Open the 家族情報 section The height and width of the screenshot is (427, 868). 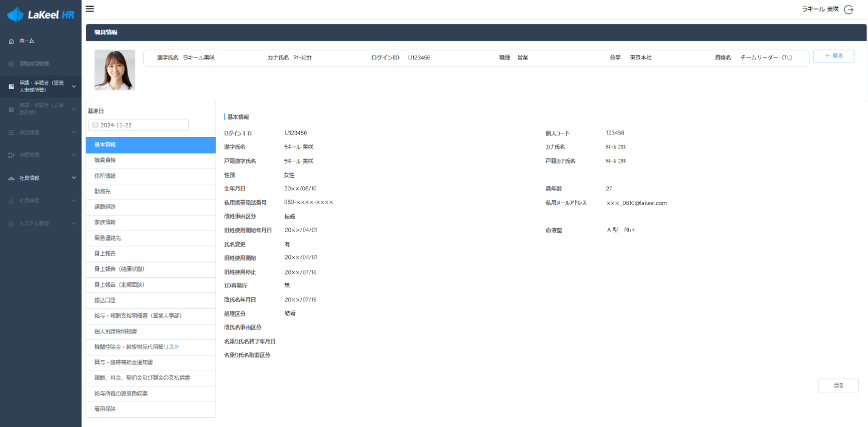[x=151, y=222]
